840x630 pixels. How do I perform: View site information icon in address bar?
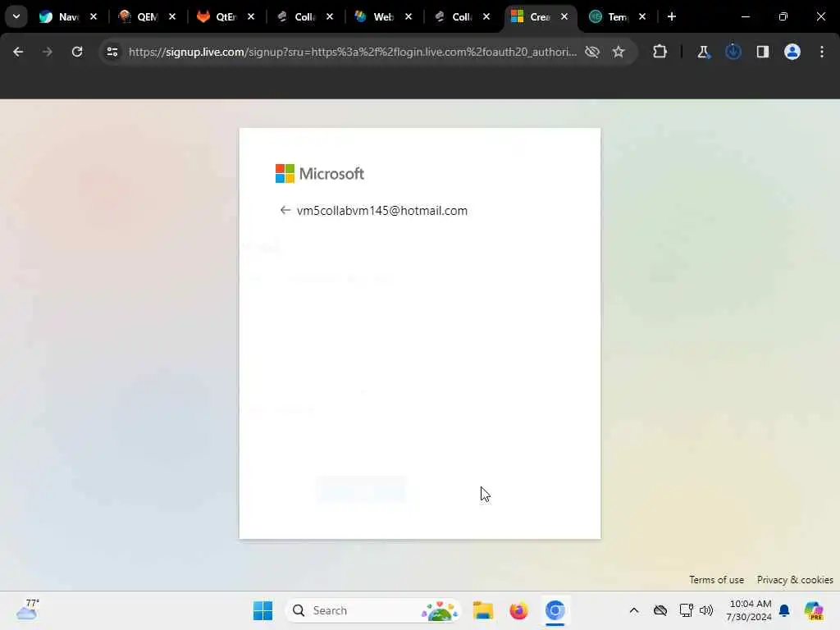tap(112, 52)
